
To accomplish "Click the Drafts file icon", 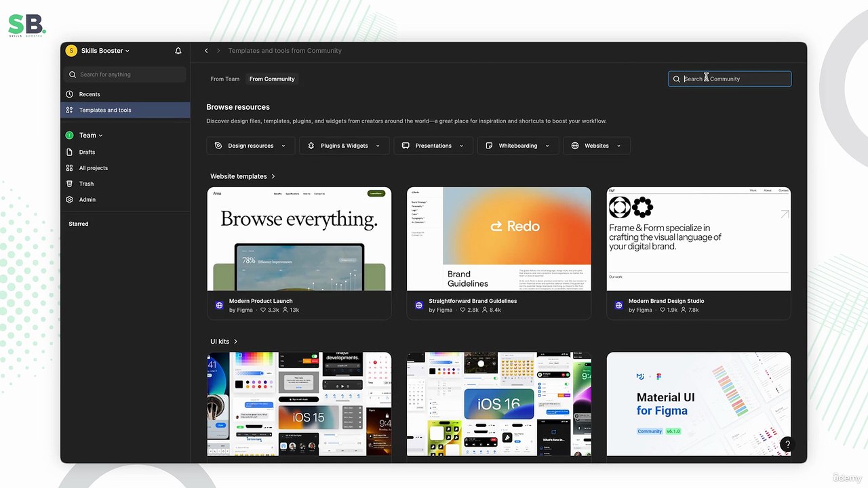I will click(69, 152).
